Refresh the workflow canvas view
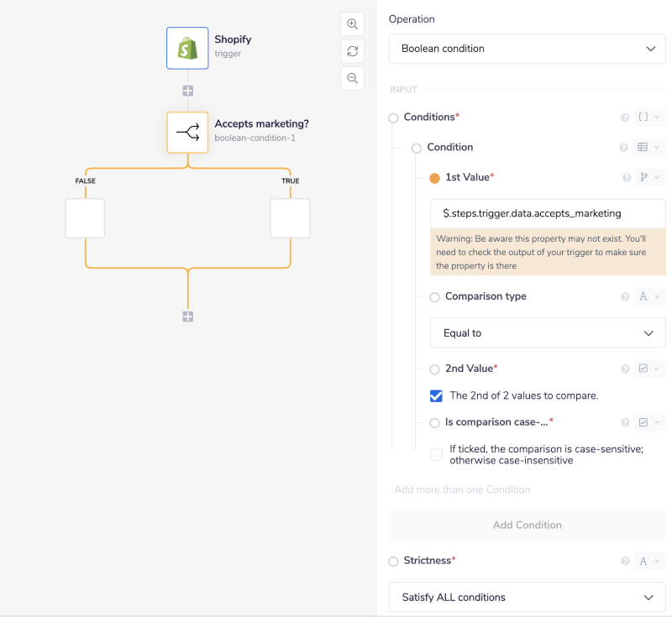This screenshot has height=617, width=672. 352,51
